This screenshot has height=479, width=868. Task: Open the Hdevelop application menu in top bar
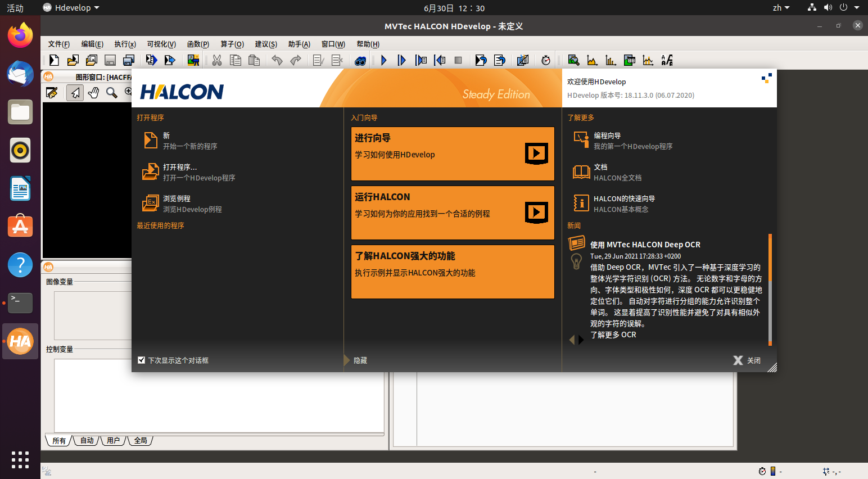pyautogui.click(x=71, y=8)
